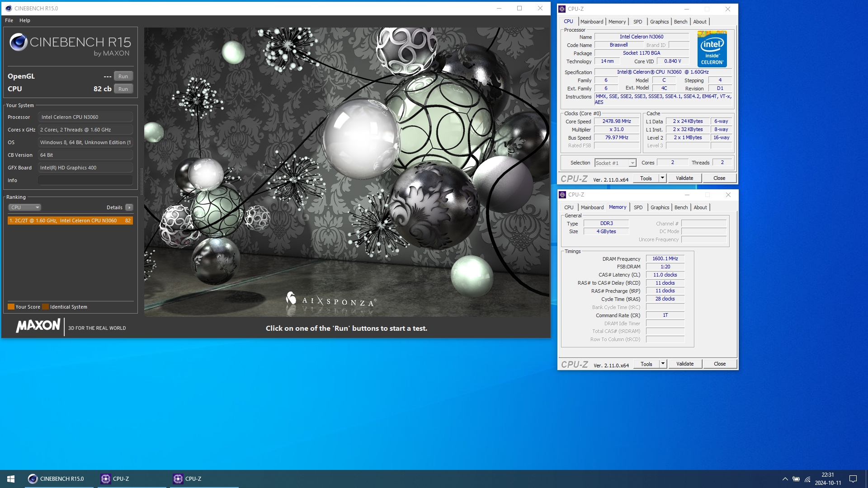Screen dimensions: 868x488
Task: Check battery status in system tray
Action: [796, 479]
